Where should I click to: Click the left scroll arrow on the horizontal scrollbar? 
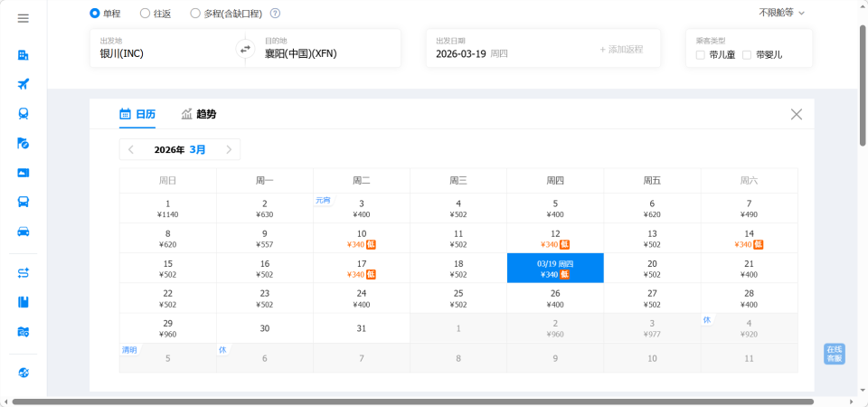coord(5,402)
